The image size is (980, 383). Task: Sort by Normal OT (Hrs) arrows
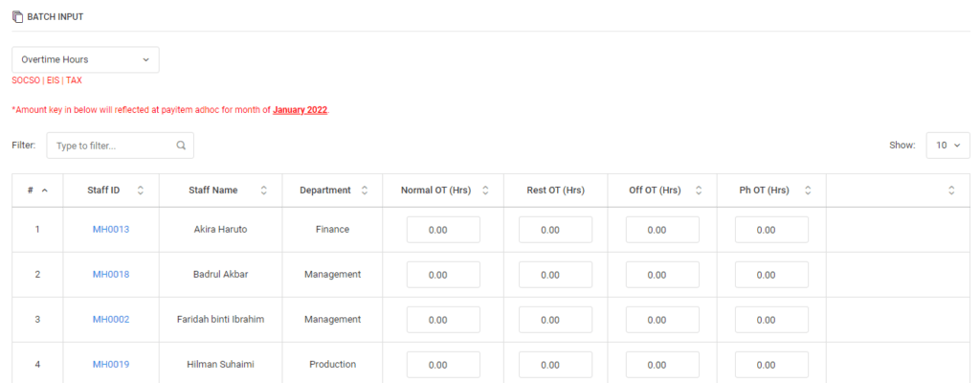point(485,191)
